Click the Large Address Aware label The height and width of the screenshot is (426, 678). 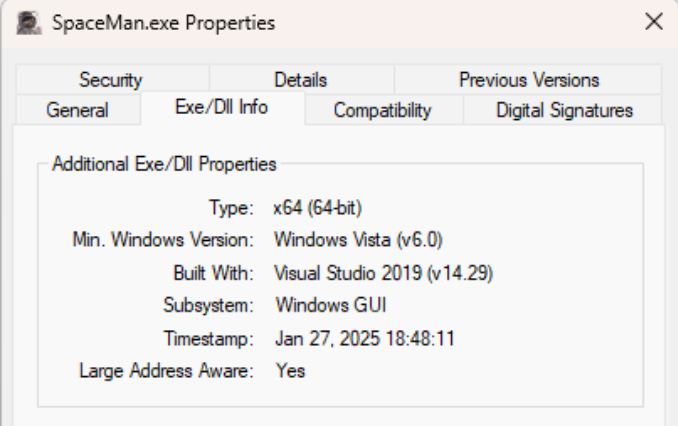166,370
